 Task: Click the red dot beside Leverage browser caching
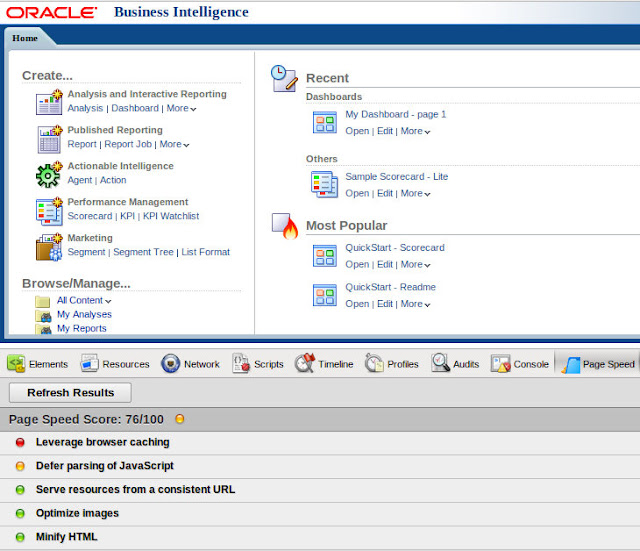[20, 442]
